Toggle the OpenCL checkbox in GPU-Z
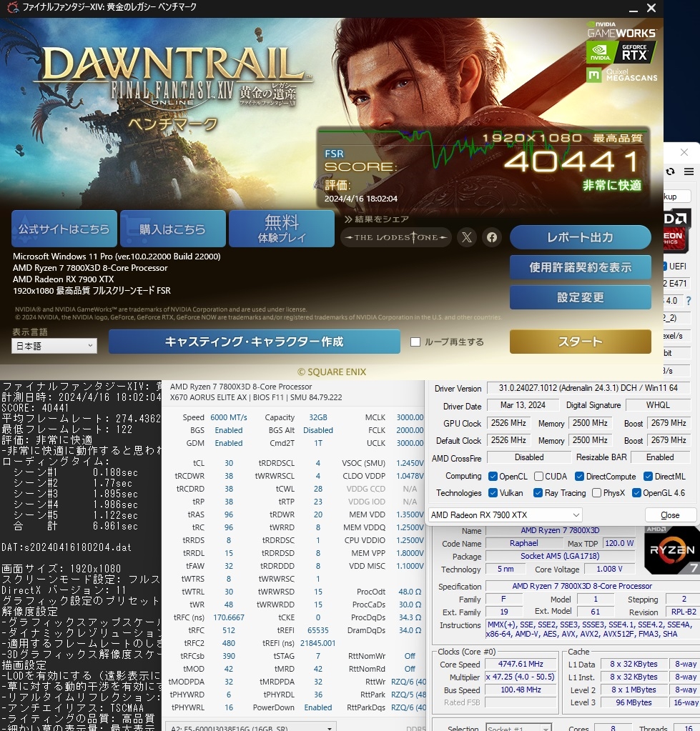 pyautogui.click(x=493, y=477)
